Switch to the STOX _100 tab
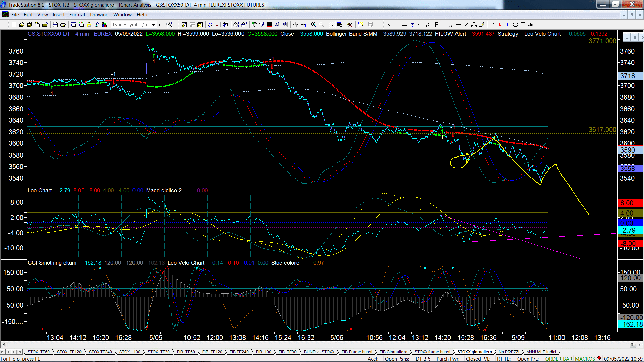 (130, 352)
